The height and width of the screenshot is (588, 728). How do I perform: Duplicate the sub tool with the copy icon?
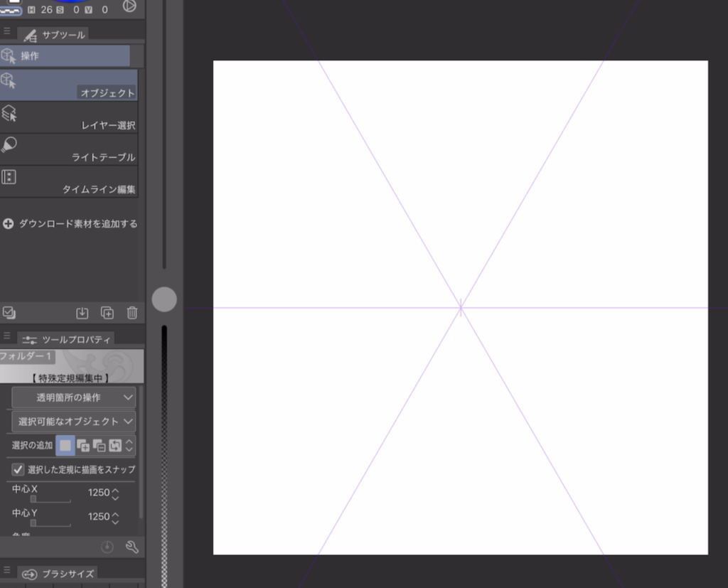click(107, 313)
